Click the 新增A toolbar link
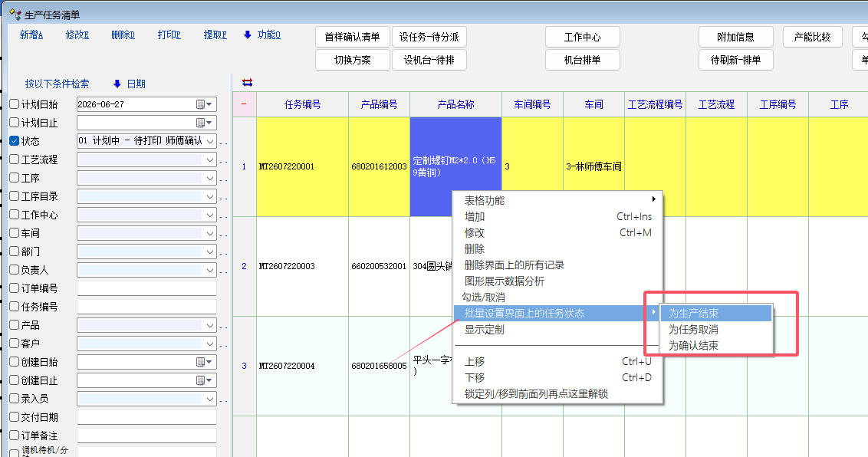This screenshot has height=457, width=868. click(x=31, y=35)
